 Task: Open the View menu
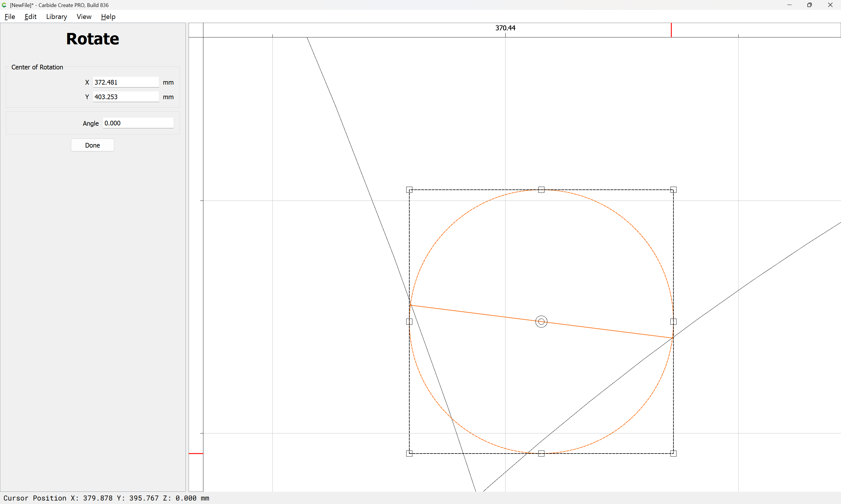(x=84, y=17)
